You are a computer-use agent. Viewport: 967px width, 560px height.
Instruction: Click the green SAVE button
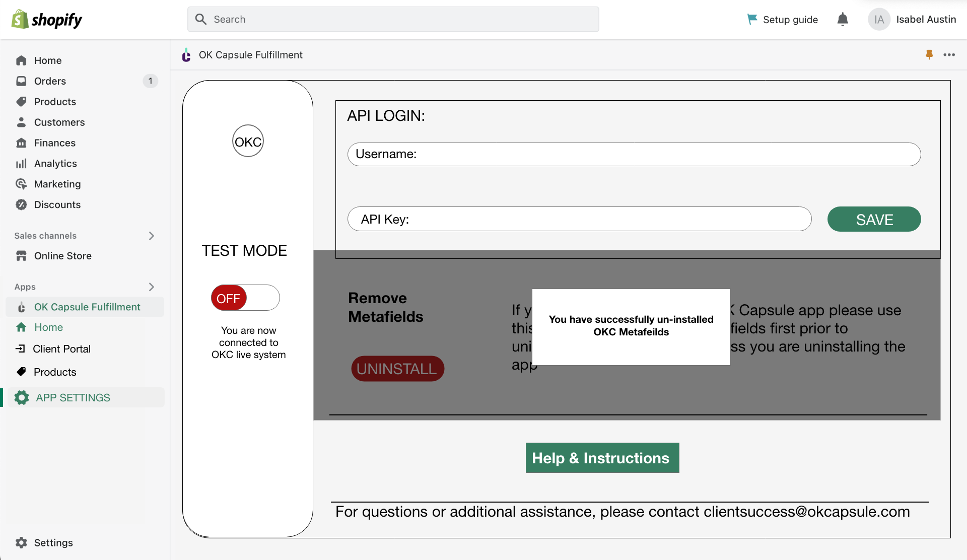pos(874,219)
